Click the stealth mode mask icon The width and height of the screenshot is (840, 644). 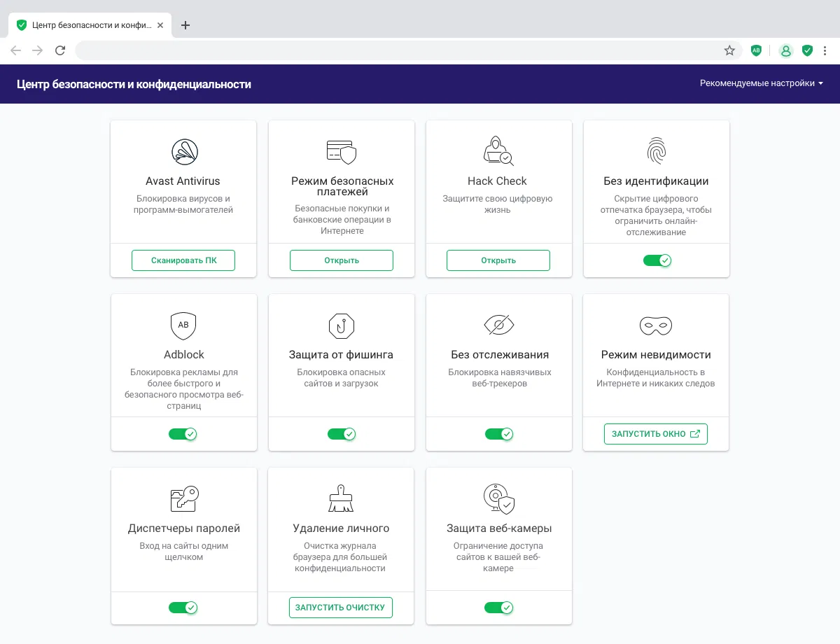coord(656,325)
